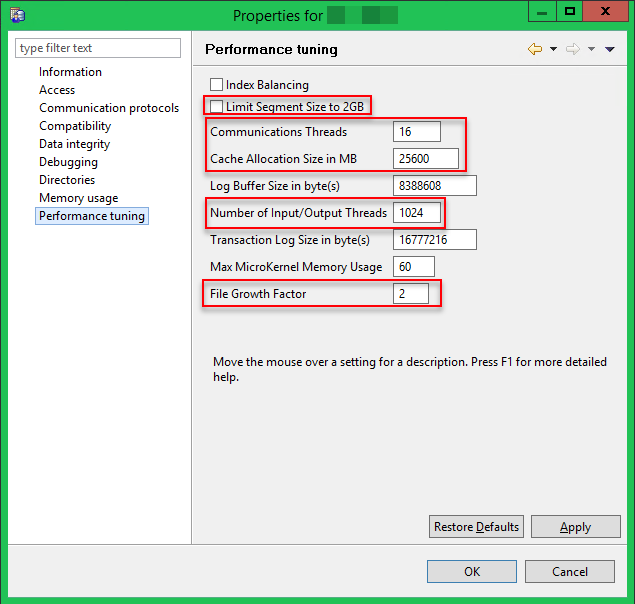Focus the Transaction Log Size field
The height and width of the screenshot is (604, 635).
pos(435,239)
